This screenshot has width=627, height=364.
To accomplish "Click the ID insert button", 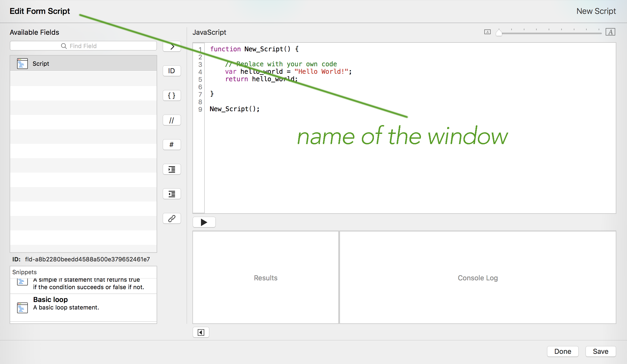I will click(172, 71).
